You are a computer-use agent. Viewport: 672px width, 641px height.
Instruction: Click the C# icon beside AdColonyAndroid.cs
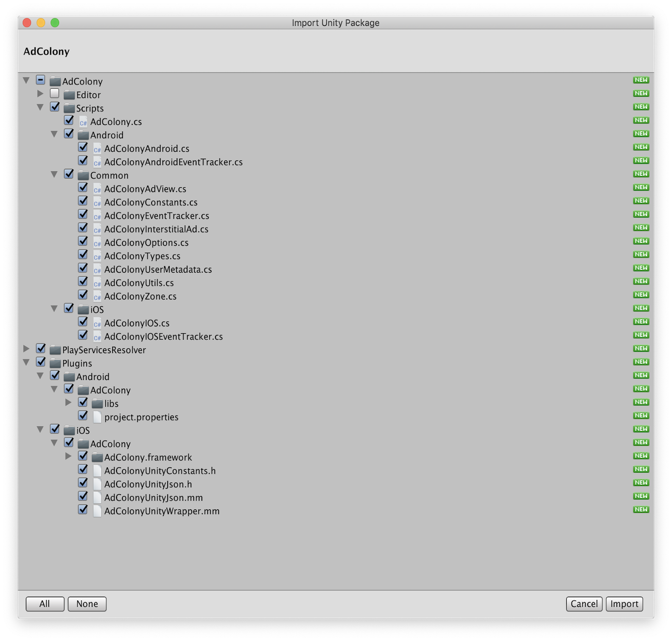coord(98,149)
